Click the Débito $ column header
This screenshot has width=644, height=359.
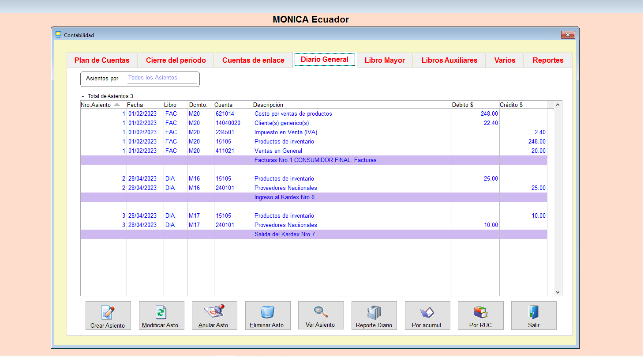pos(476,105)
